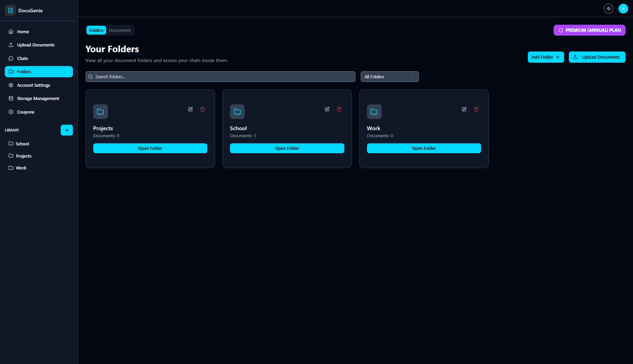Click the Upload Documents button at top right
Screen dimensions: 633x364
(597, 57)
